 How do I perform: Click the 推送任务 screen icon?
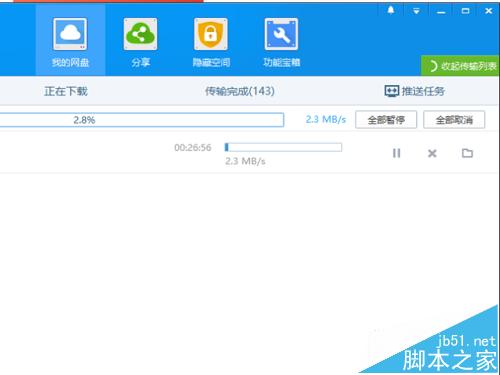(392, 91)
